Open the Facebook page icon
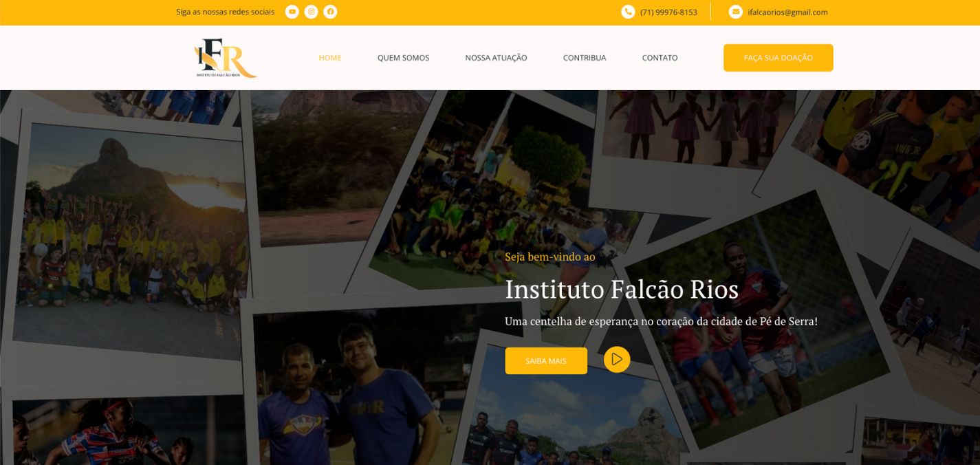Screen dimensions: 980x465 (x=330, y=12)
